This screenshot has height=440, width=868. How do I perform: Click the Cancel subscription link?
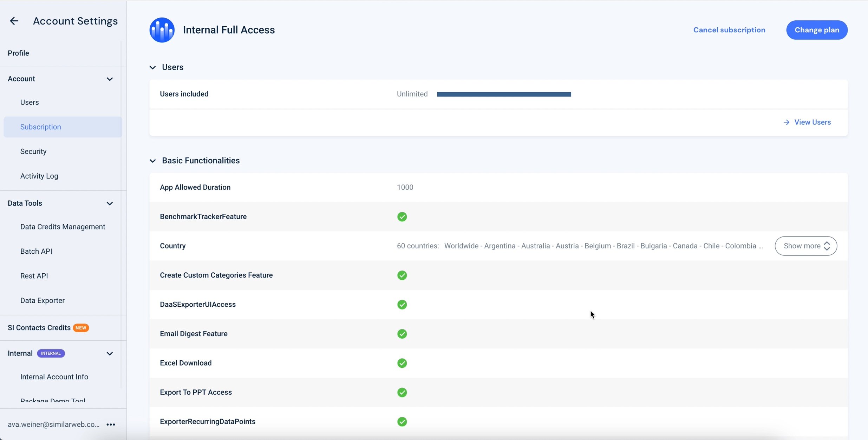(x=729, y=30)
